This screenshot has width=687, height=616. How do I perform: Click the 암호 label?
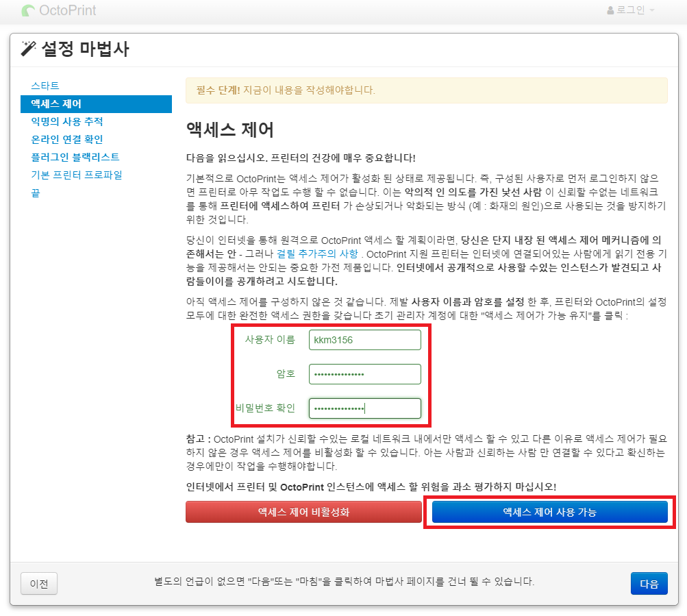[286, 374]
